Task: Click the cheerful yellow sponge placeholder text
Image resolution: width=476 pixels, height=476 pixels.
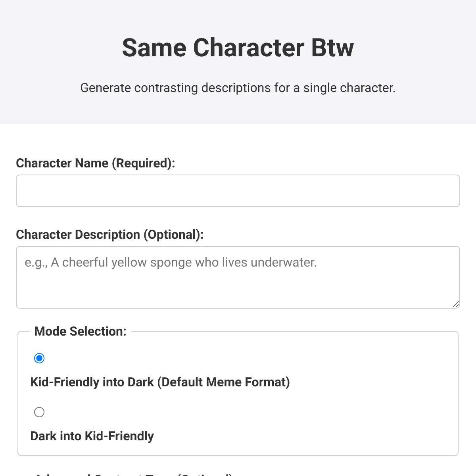Action: (x=171, y=262)
